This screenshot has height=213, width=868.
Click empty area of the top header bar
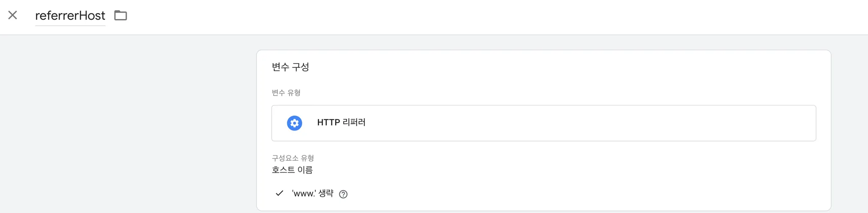pos(466,17)
